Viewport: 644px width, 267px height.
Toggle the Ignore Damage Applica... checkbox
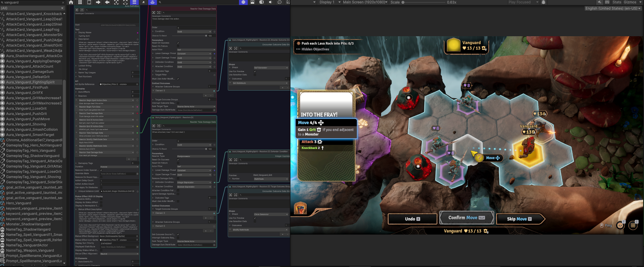178,194
